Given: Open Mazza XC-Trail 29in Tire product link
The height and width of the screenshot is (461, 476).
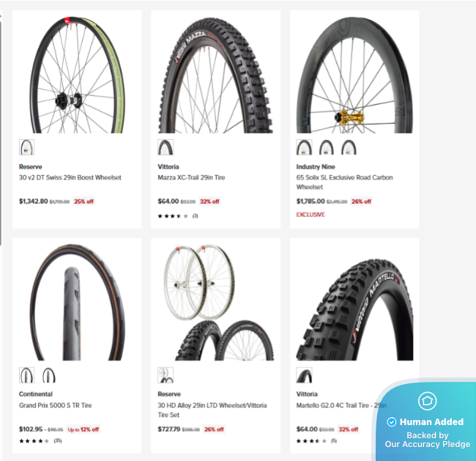Looking at the screenshot, I should [191, 177].
